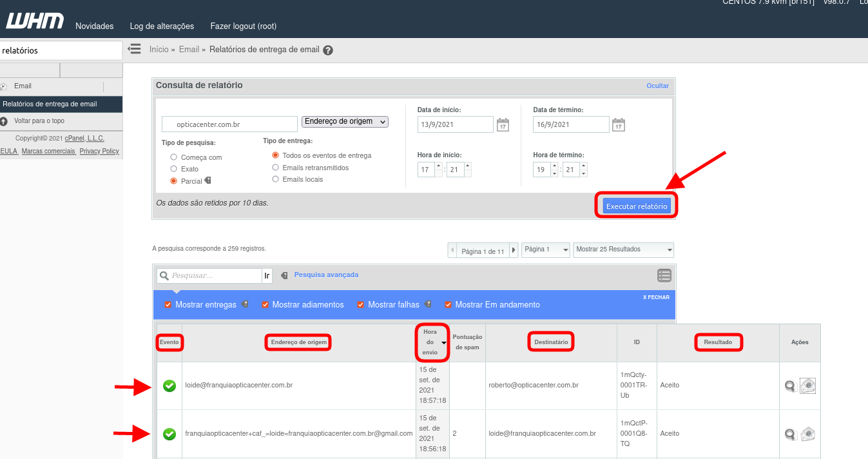View details magnifier icon for roberto's email row

click(789, 386)
